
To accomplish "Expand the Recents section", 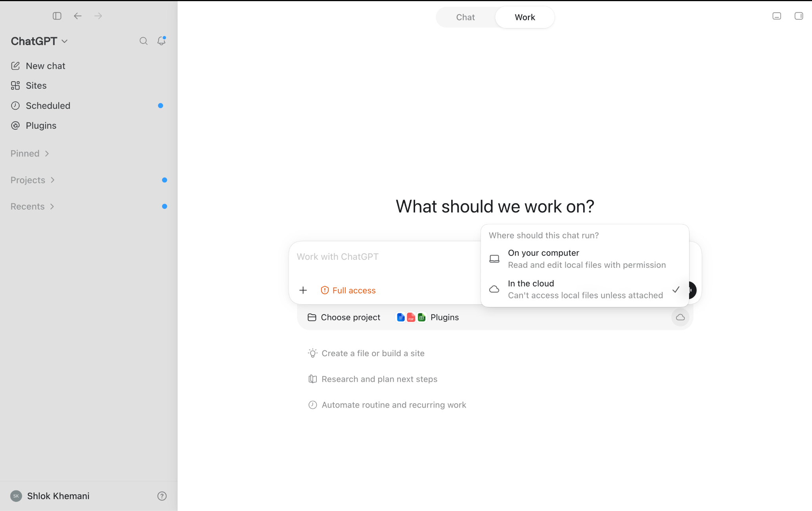I will point(32,206).
